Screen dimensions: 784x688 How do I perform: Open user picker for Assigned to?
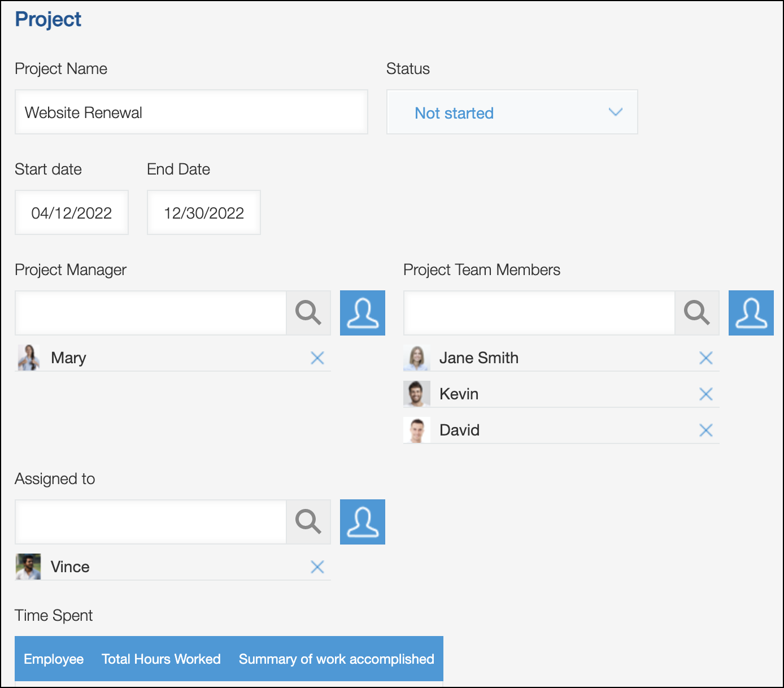tap(362, 522)
